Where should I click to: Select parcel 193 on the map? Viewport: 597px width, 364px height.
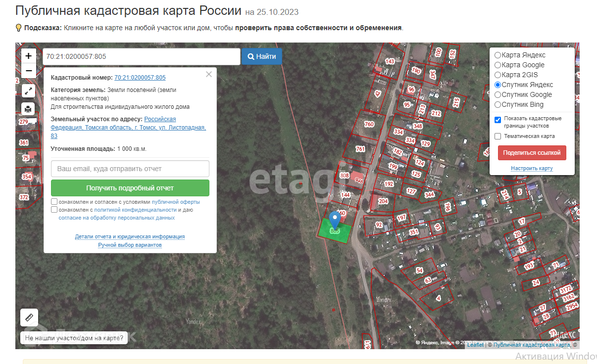point(529,266)
